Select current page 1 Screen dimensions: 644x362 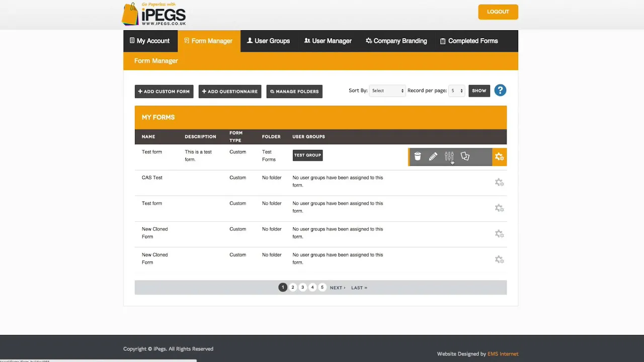[283, 288]
